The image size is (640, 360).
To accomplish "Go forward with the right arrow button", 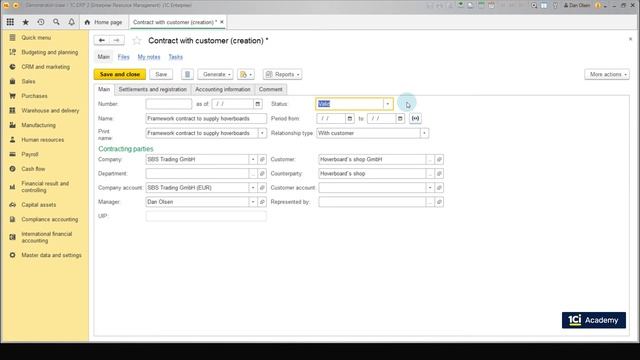I will [116, 40].
